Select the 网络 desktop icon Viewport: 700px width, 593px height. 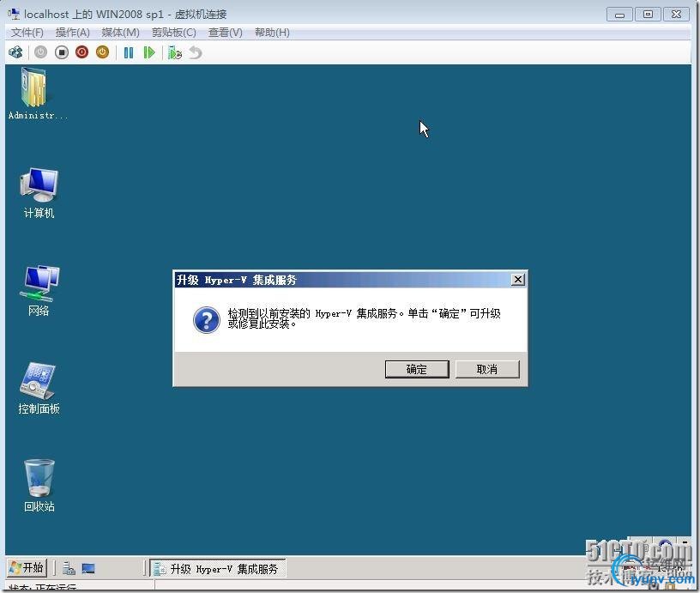point(39,291)
